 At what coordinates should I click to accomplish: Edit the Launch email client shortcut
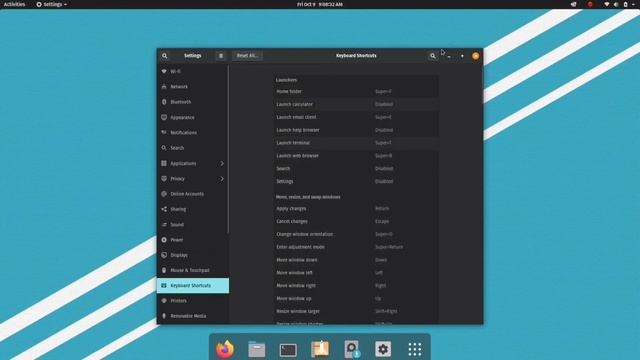coord(356,117)
